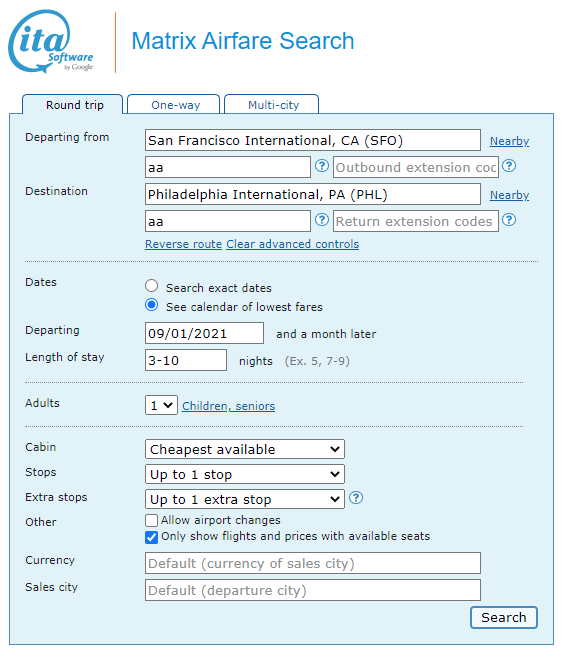Screen dimensions: 568x657
Task: Open the Adults count dropdown
Action: tap(161, 405)
